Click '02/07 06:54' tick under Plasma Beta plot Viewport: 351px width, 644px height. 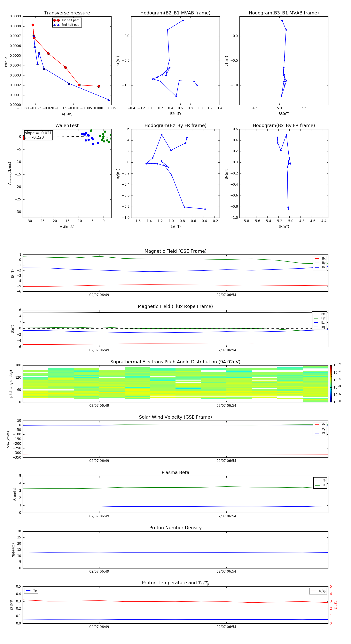pyautogui.click(x=226, y=516)
